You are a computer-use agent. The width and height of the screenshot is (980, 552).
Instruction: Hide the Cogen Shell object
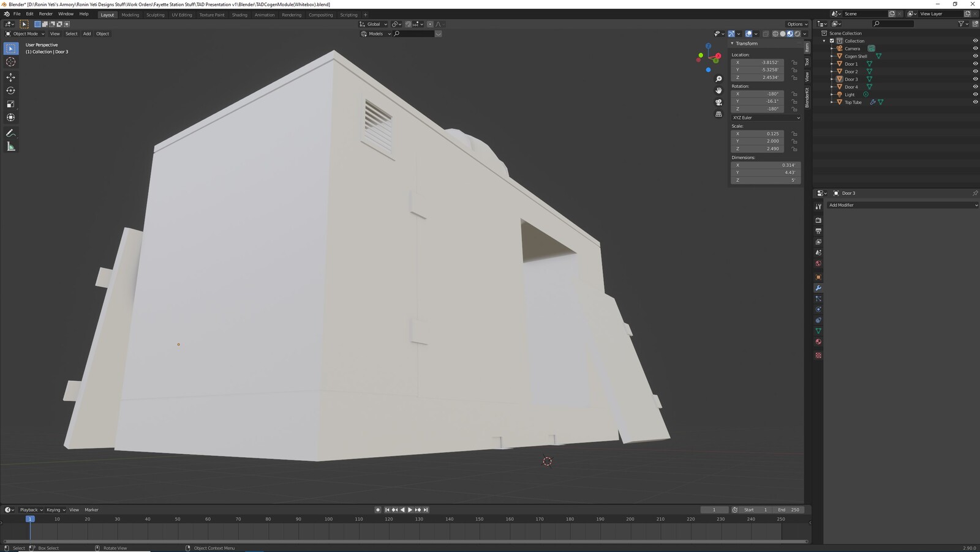[975, 56]
